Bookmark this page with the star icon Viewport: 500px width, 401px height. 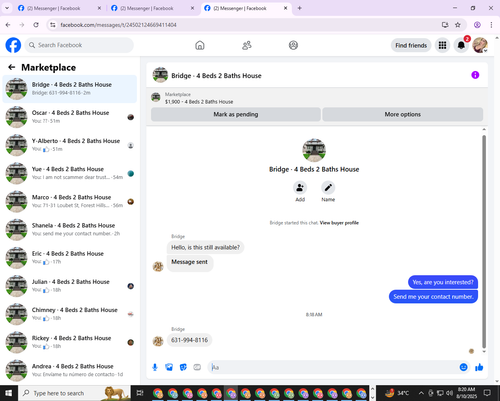[458, 25]
